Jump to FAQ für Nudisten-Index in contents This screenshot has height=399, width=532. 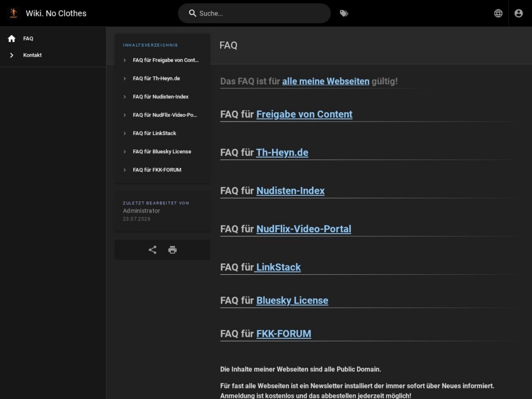(161, 97)
